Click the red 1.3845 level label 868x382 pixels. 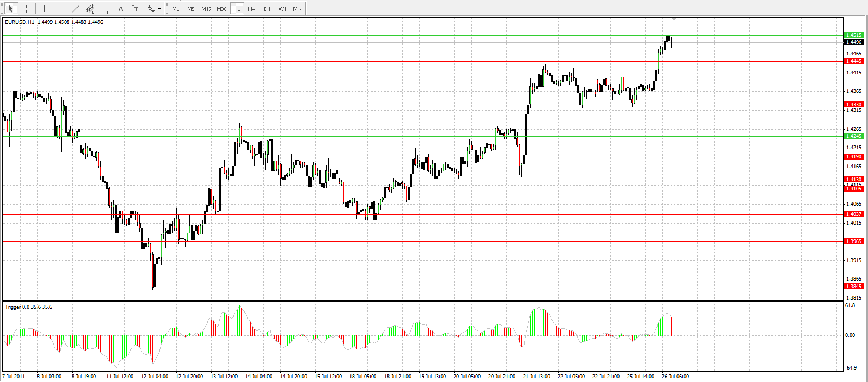(854, 286)
